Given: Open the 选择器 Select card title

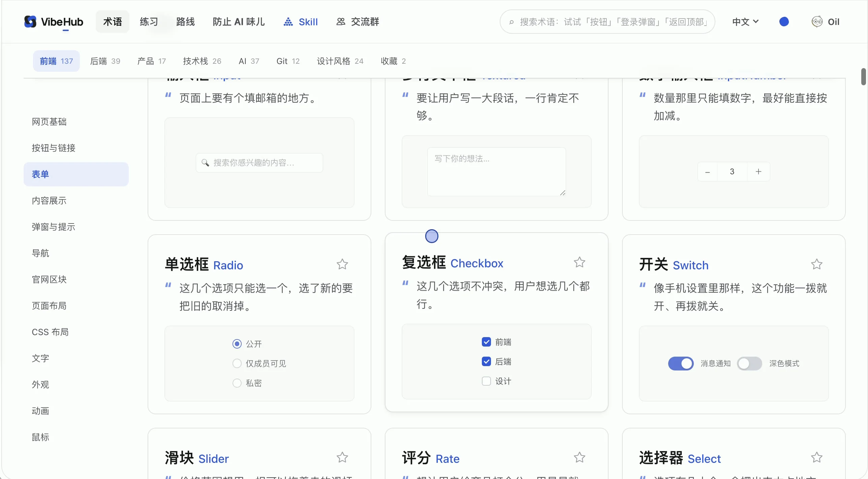Looking at the screenshot, I should pos(680,458).
